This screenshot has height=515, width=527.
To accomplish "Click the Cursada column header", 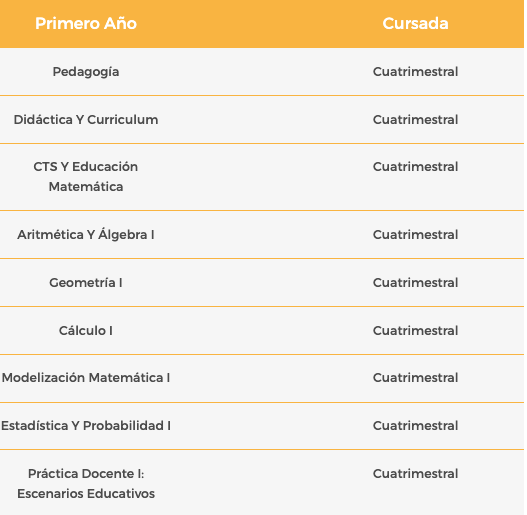I will click(415, 24).
